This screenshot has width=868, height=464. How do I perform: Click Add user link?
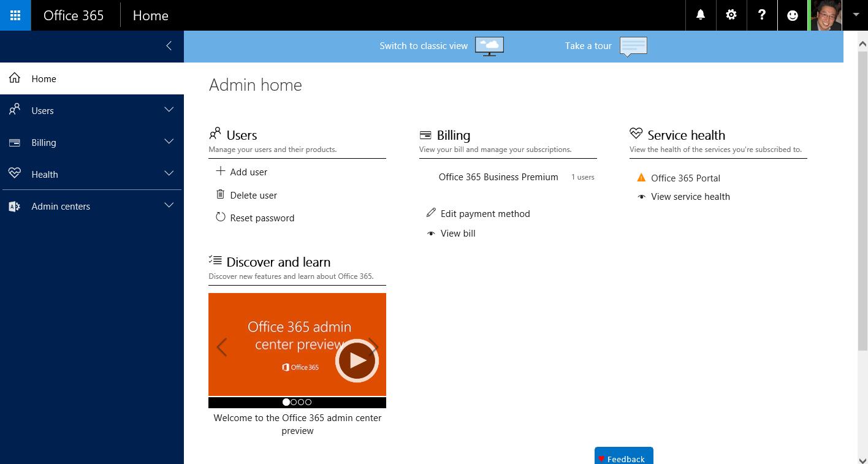[x=248, y=172]
